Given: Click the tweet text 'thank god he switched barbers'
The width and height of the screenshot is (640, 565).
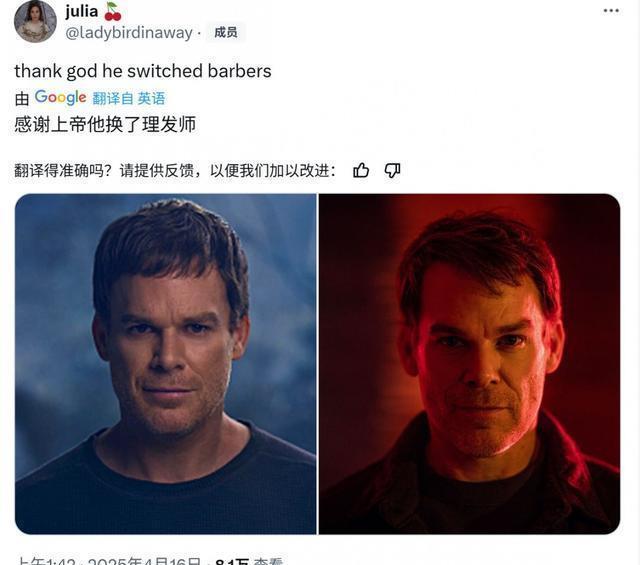Looking at the screenshot, I should pos(143,71).
